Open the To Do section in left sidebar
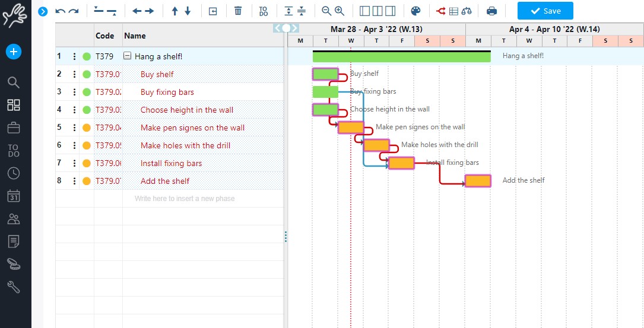The image size is (644, 328). coord(13,151)
